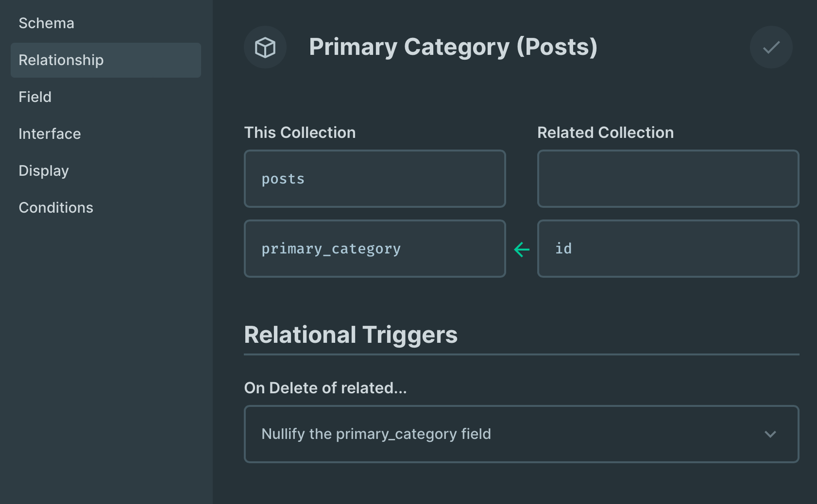Change the Nullify primary_category trigger option
Image resolution: width=817 pixels, height=504 pixels.
521,434
